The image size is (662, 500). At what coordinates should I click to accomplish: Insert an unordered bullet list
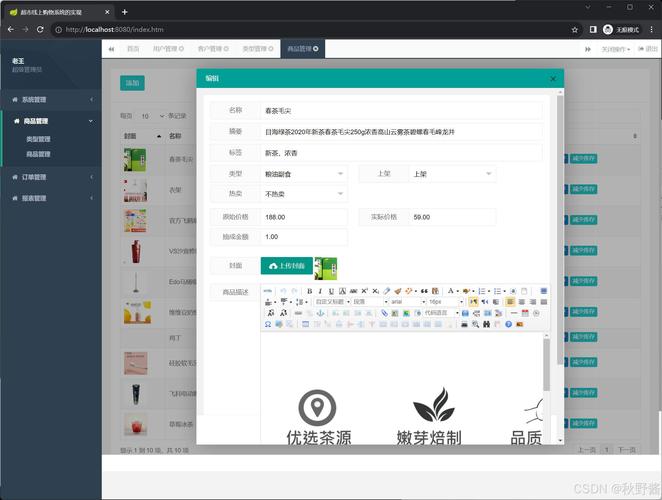pos(497,291)
